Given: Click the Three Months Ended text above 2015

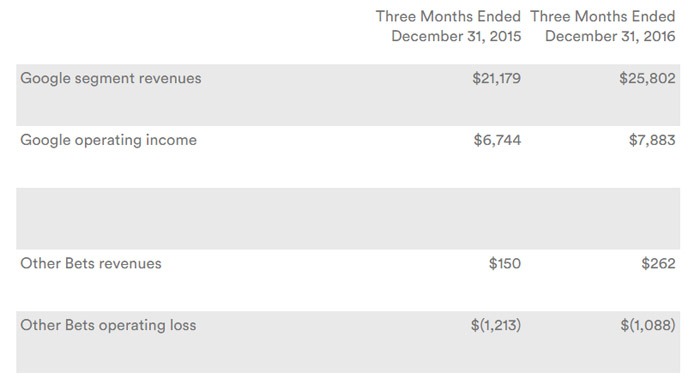Looking at the screenshot, I should pyautogui.click(x=448, y=17).
